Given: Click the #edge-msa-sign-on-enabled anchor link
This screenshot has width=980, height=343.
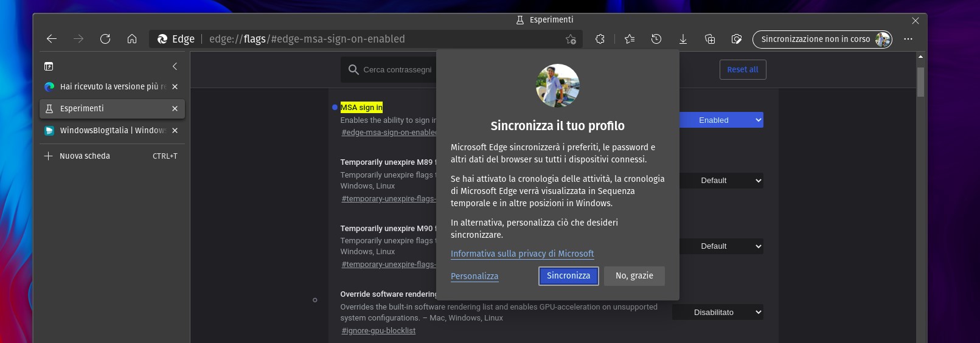Looking at the screenshot, I should [389, 133].
